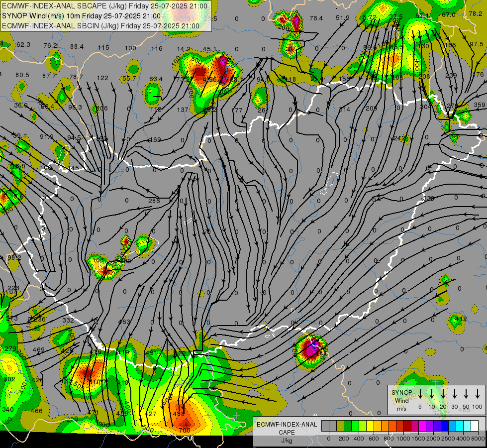The image size is (487, 448).
Task: Pick the white swatch ending the CAPE scale
Action: pyautogui.click(x=475, y=426)
